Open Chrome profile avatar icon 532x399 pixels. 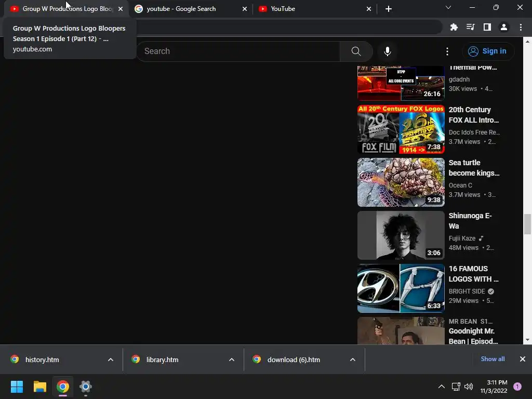pos(504,27)
